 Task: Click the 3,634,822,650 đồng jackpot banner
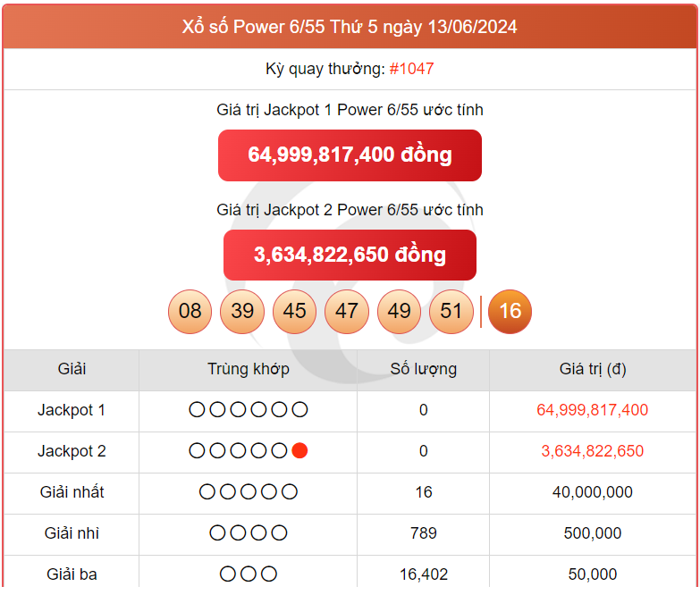click(x=350, y=255)
